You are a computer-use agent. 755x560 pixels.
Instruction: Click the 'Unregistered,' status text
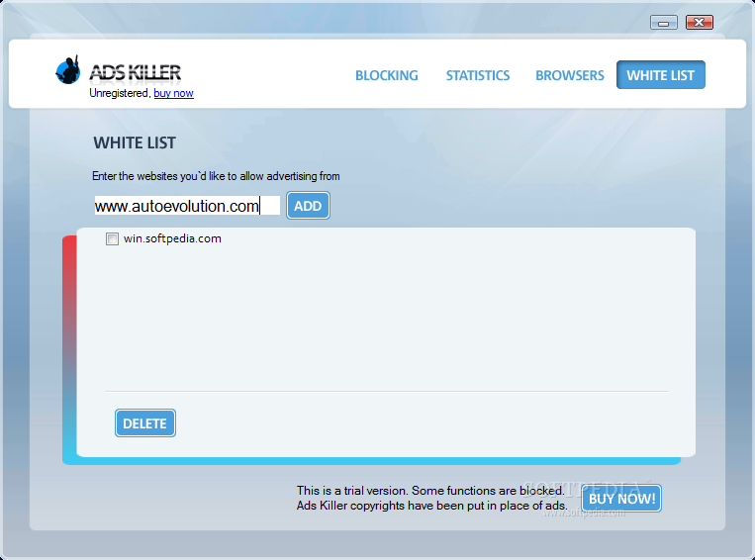121,93
